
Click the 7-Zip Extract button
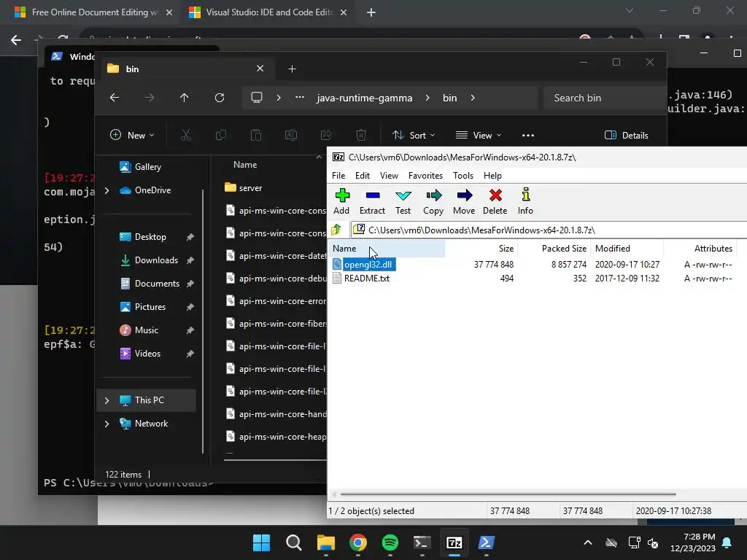pyautogui.click(x=372, y=201)
